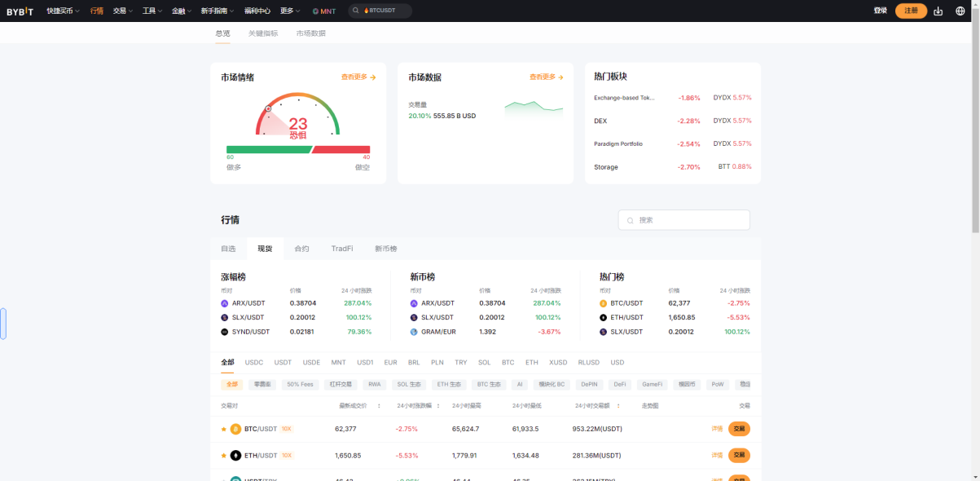Switch to the 市场数据 tab
Image resolution: width=980 pixels, height=481 pixels.
pos(311,33)
